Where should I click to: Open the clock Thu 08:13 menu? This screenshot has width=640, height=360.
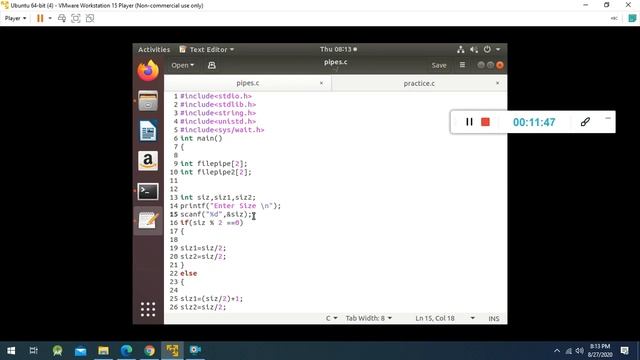pyautogui.click(x=338, y=49)
